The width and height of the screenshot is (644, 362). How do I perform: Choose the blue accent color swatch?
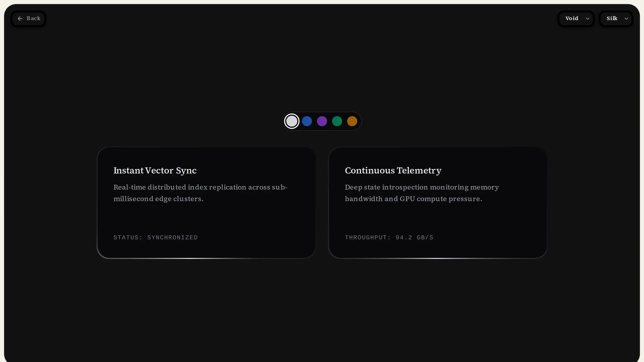pyautogui.click(x=307, y=121)
